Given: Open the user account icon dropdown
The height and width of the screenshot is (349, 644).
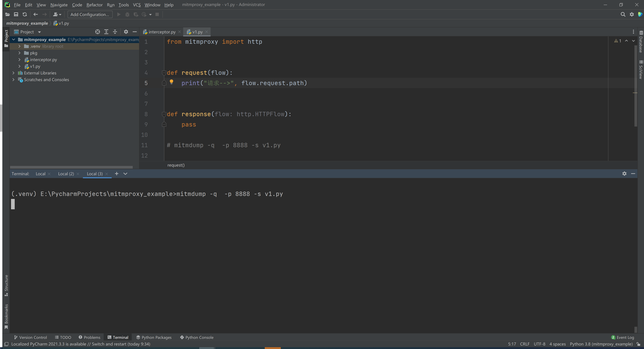Looking at the screenshot, I should [x=57, y=15].
